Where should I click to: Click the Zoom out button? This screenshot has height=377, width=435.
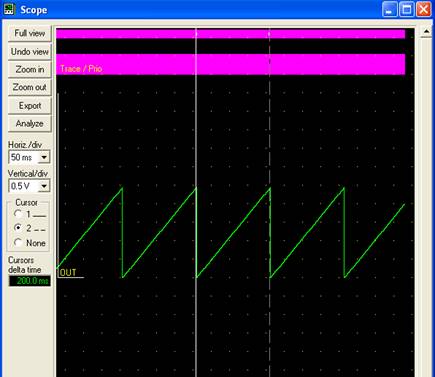[29, 87]
